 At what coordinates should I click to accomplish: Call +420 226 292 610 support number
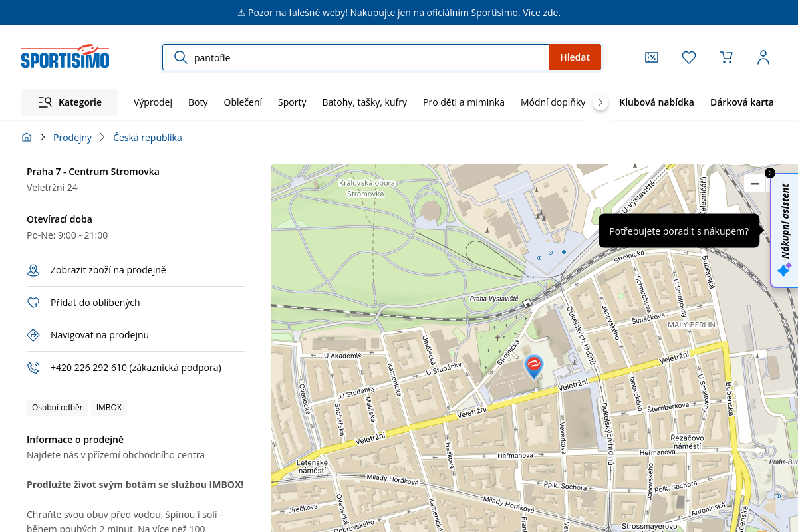(136, 368)
